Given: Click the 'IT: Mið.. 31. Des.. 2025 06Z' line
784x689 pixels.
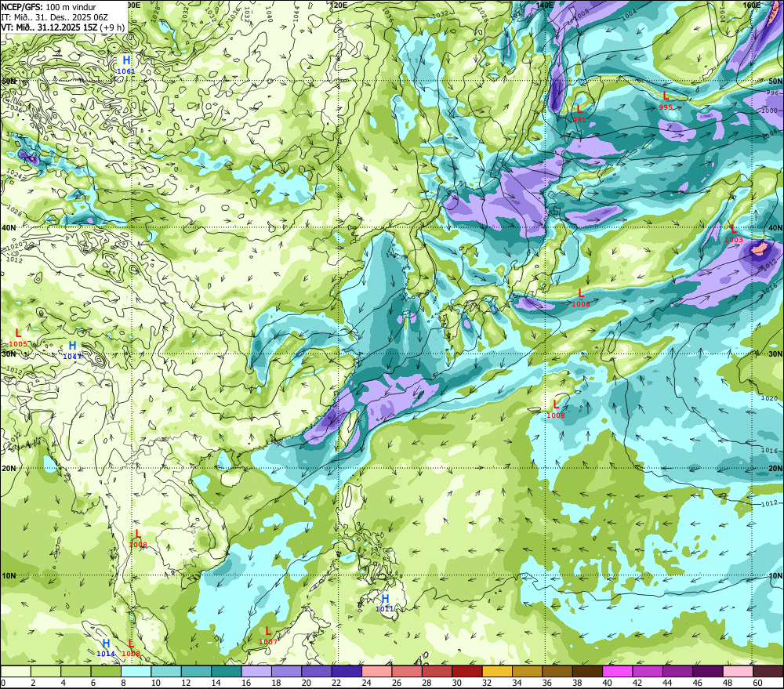Looking at the screenshot, I should (x=55, y=17).
